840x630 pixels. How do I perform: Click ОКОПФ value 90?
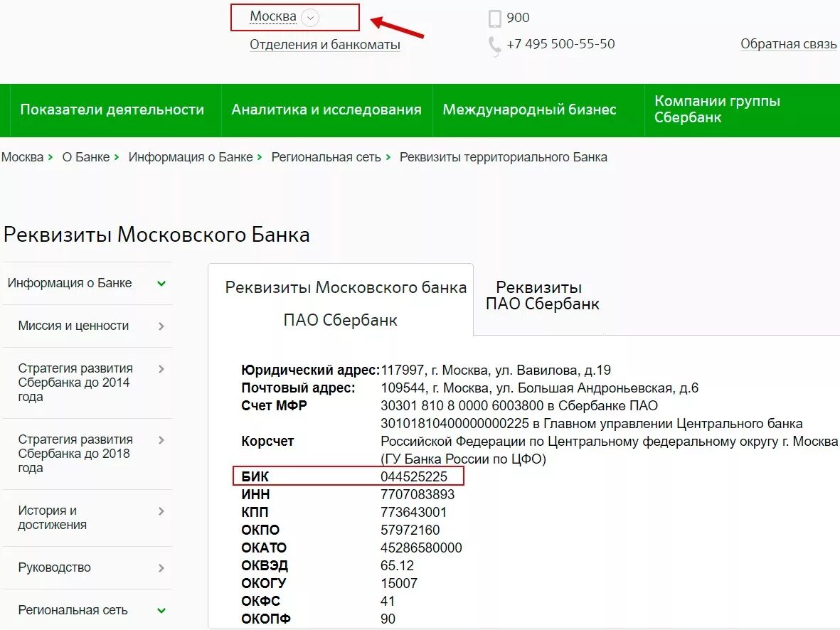click(388, 619)
